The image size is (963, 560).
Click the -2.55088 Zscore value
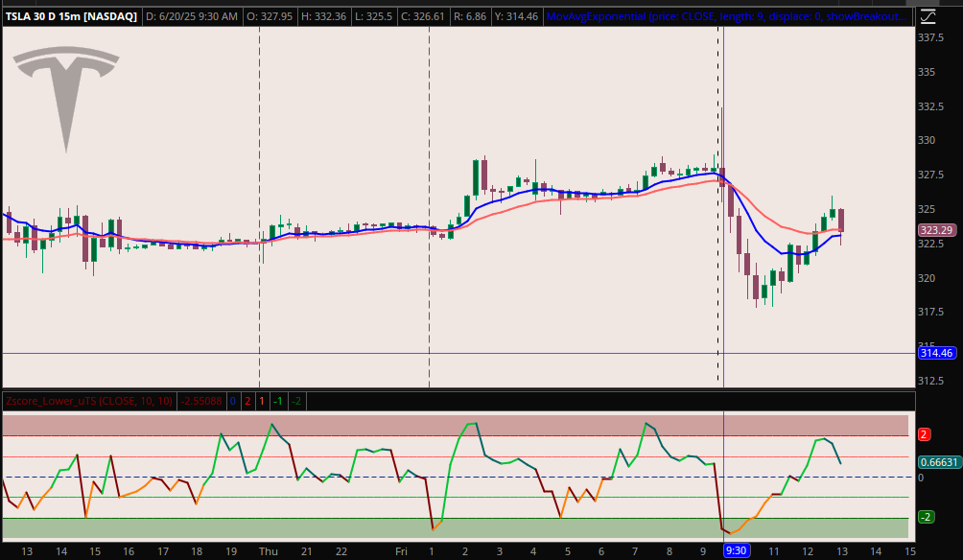(x=200, y=401)
